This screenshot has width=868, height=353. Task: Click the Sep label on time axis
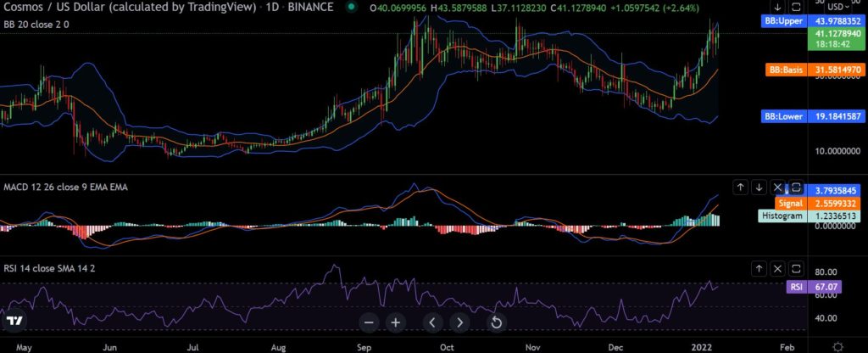[363, 347]
